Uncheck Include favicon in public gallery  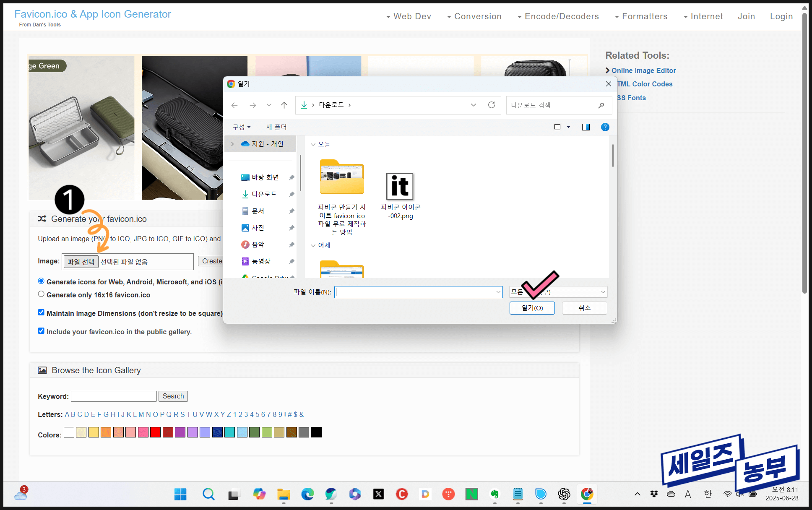point(41,331)
